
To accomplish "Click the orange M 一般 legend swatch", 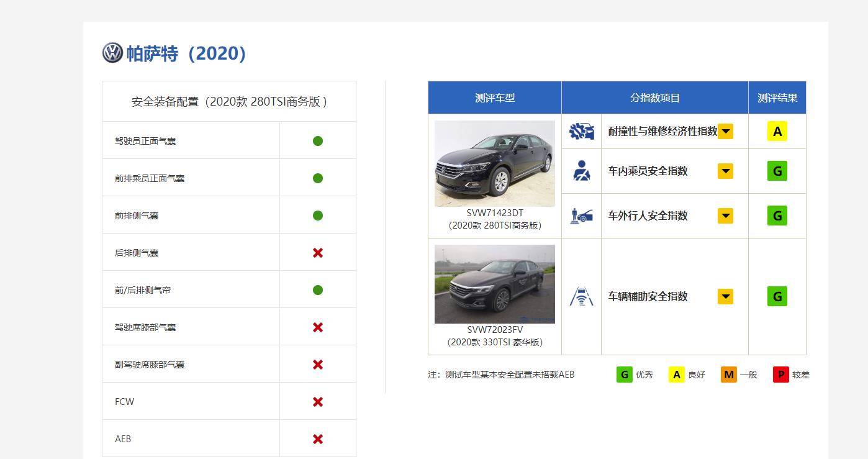I will [x=728, y=375].
